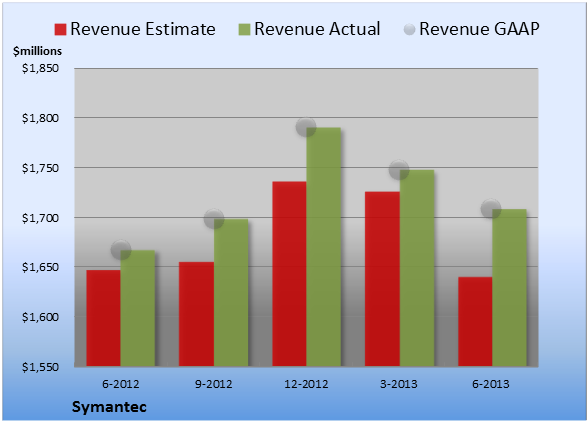
Task: Click the '3-2013' x-axis label
Action: click(x=399, y=384)
